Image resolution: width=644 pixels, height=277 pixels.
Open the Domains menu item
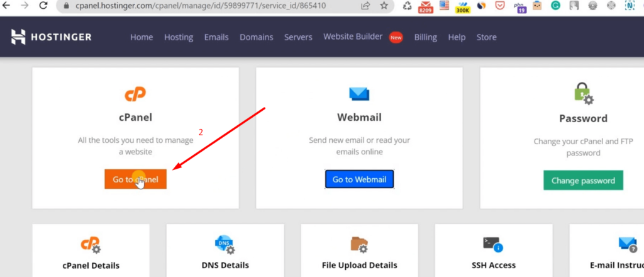257,37
